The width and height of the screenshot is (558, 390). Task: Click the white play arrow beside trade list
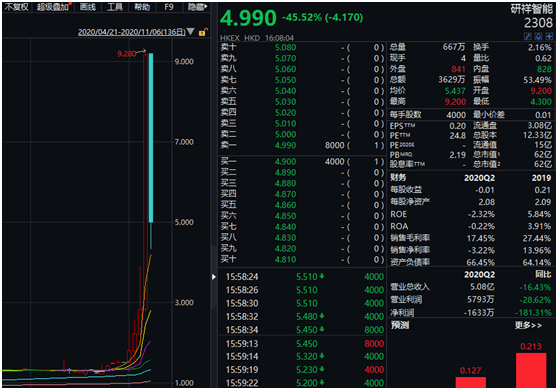(x=214, y=276)
